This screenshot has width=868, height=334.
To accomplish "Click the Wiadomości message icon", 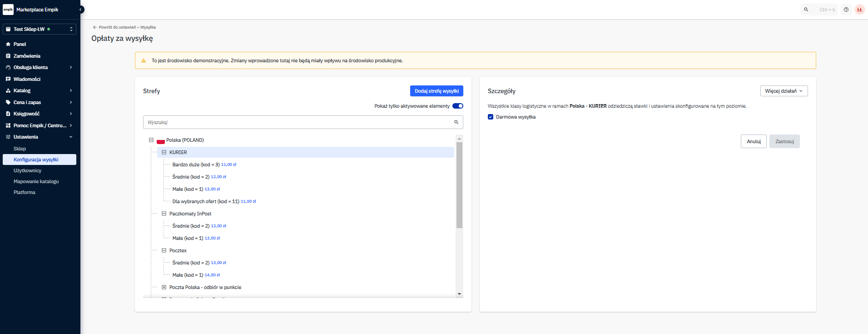I will click(x=8, y=79).
